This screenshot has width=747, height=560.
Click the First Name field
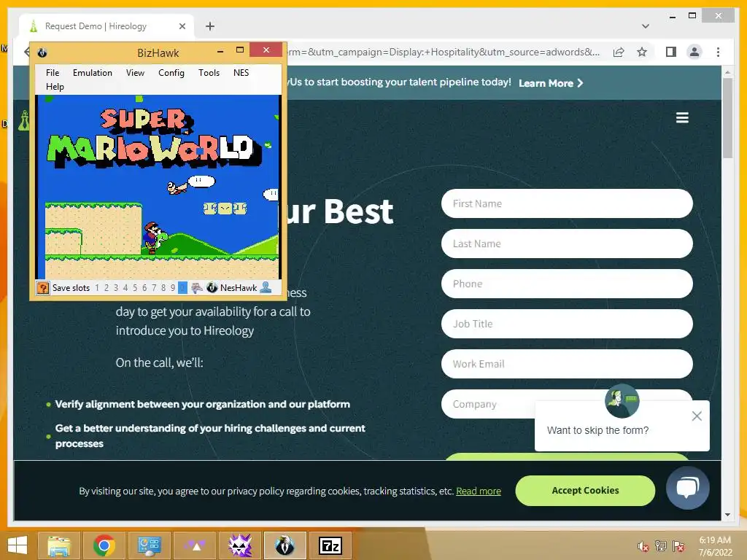pyautogui.click(x=567, y=204)
